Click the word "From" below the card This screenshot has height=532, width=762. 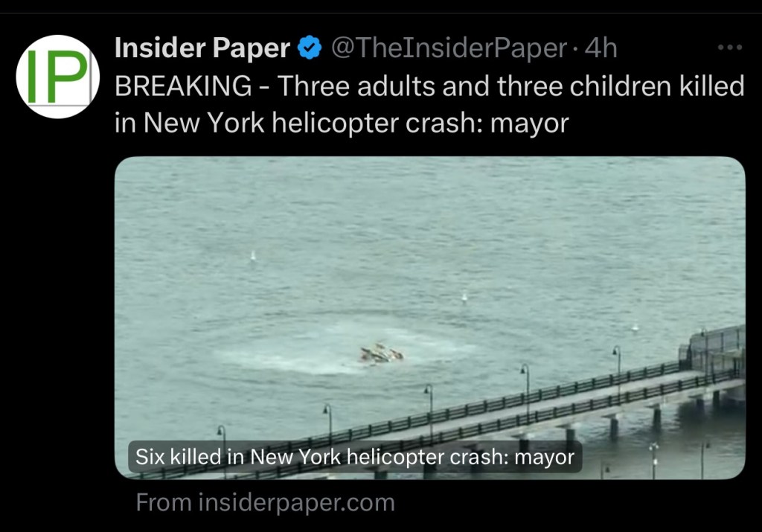164,502
